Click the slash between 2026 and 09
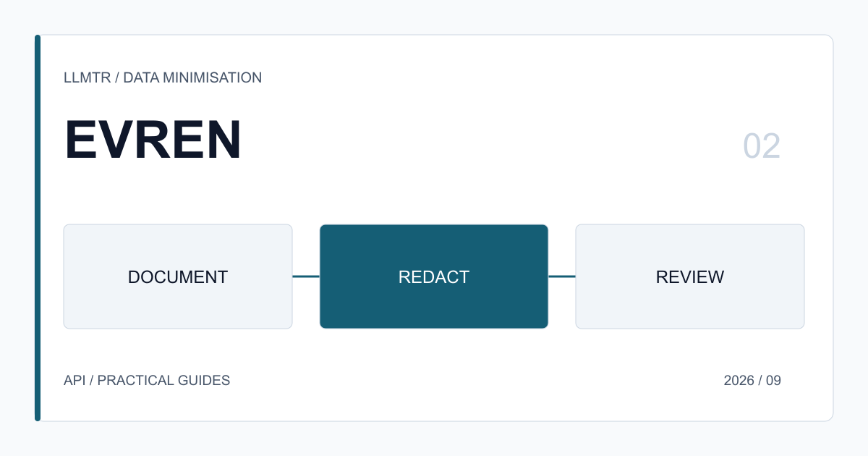This screenshot has height=456, width=868. coord(760,380)
